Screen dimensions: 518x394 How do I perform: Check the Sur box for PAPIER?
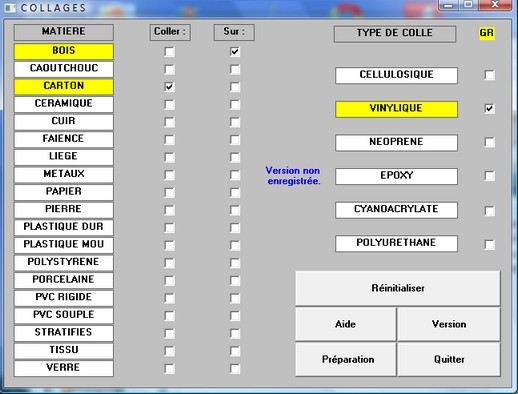(x=235, y=192)
